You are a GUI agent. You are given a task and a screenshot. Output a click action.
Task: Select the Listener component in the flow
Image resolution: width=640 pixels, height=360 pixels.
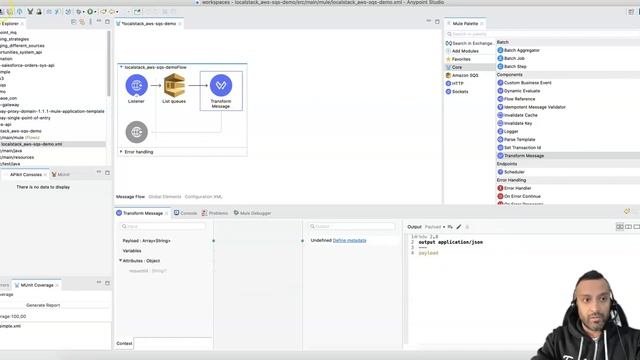[x=136, y=85]
